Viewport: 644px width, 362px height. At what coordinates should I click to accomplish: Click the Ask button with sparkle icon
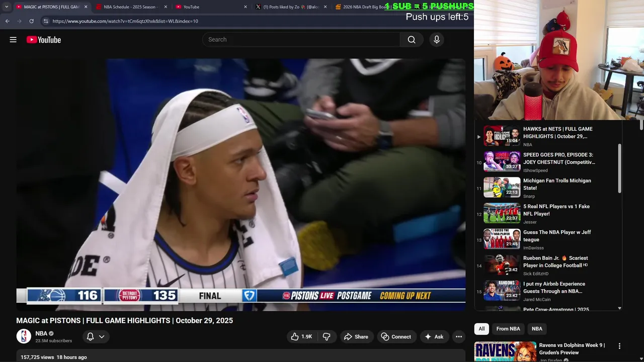434,337
